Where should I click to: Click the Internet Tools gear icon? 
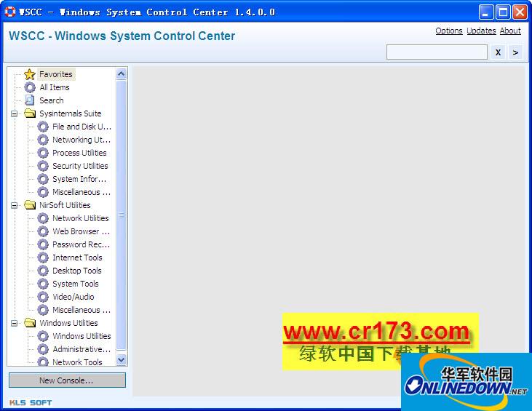point(43,258)
